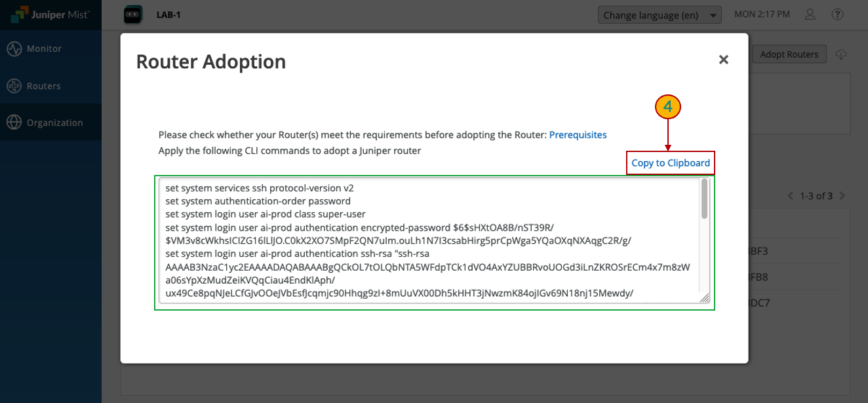
Task: Click the step 4 callout marker
Action: 668,107
